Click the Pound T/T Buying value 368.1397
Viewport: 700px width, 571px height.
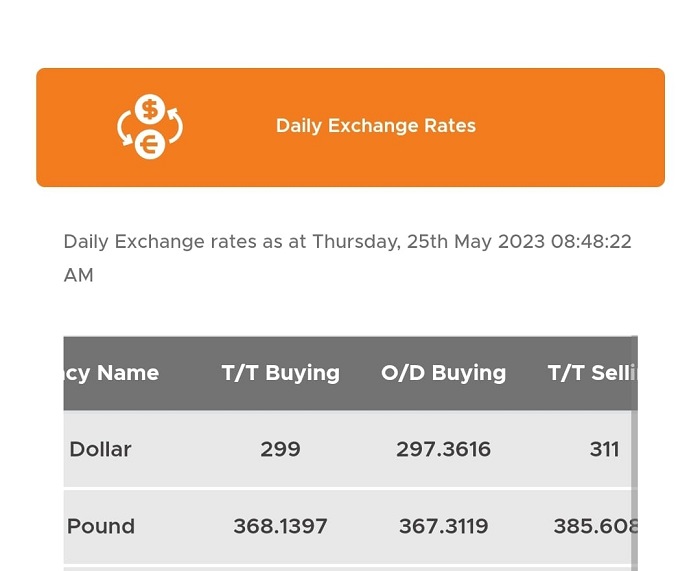point(280,526)
